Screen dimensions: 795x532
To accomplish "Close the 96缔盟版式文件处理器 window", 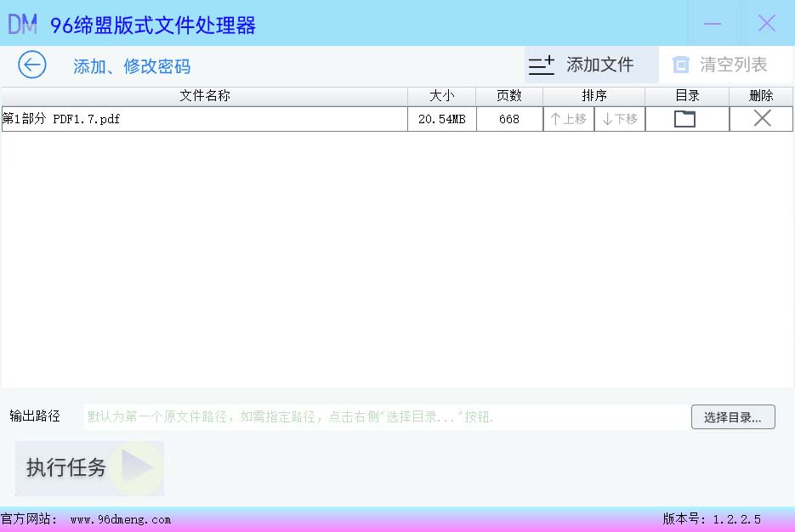I will [x=767, y=23].
